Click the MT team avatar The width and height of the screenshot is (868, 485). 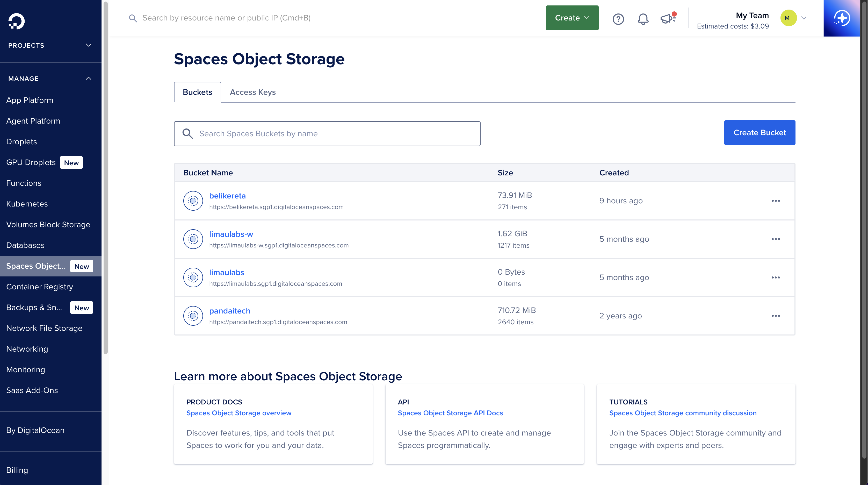pyautogui.click(x=789, y=18)
